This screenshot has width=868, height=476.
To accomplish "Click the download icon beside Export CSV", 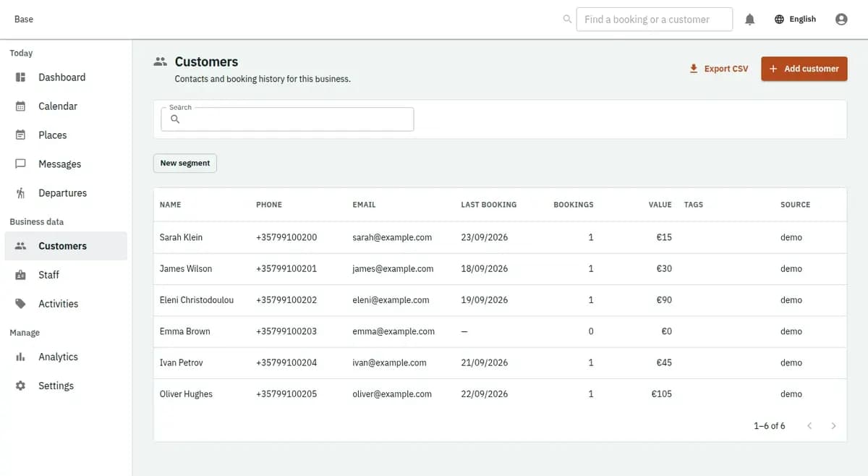I will click(694, 69).
